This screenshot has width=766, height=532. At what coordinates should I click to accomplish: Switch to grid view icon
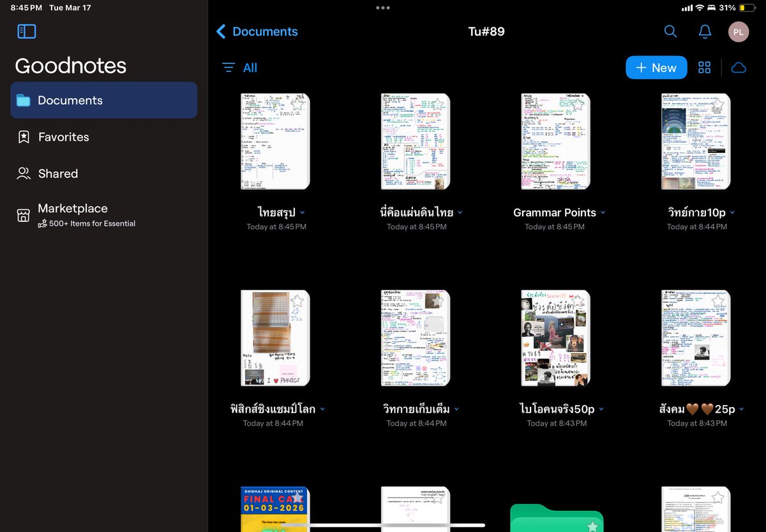(705, 68)
